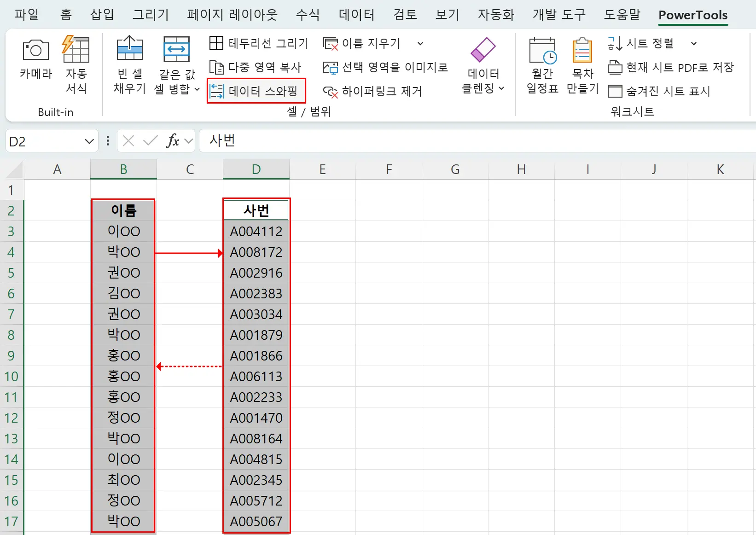Screen dimensions: 756x535
Task: Open the 개발 도구 tab
Action: click(558, 14)
